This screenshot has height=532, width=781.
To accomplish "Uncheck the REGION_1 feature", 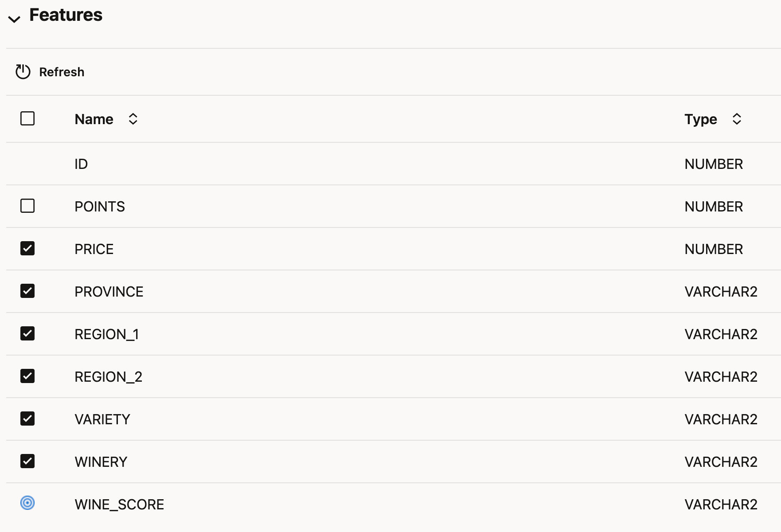I will coord(27,334).
